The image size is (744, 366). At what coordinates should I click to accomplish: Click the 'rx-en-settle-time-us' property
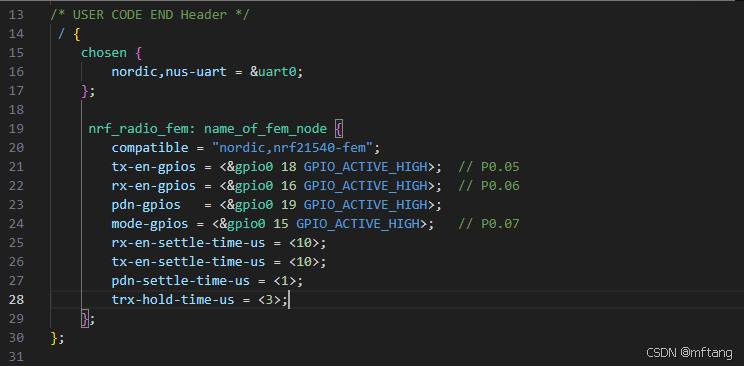click(x=188, y=243)
